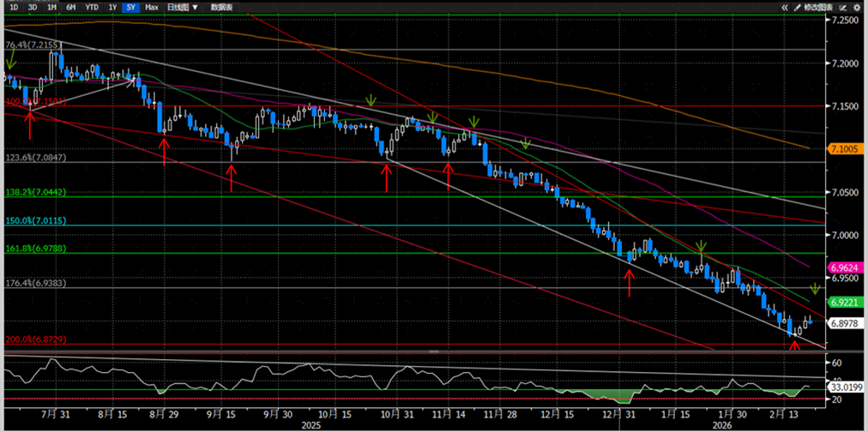Click the 10月 15 date axis label

(x=333, y=413)
